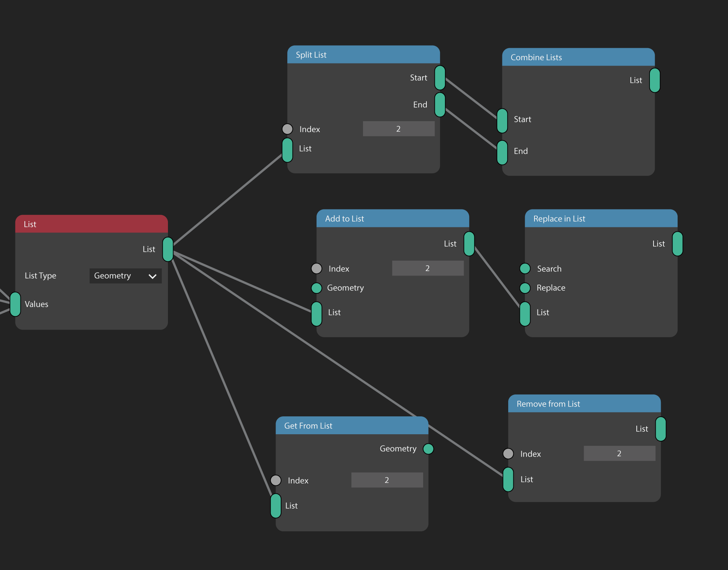The height and width of the screenshot is (570, 728).
Task: Edit the Remove from List Index value field
Action: [620, 454]
